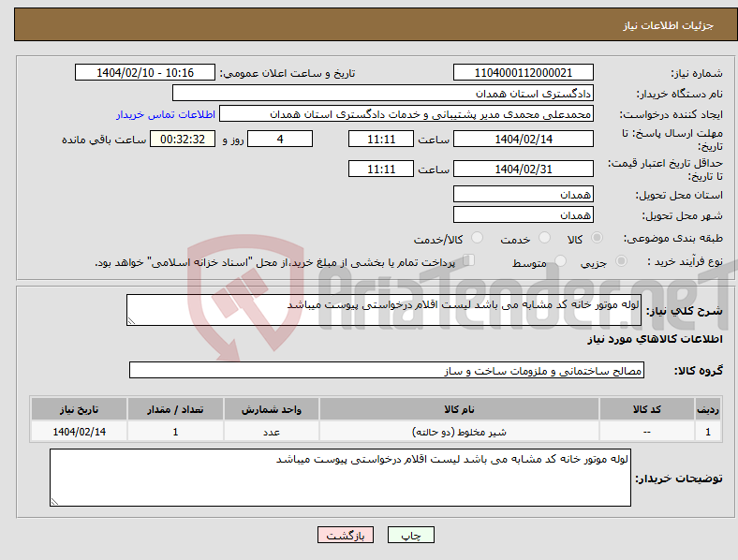Click the شرح کلی نیاز text area

pyautogui.click(x=384, y=310)
